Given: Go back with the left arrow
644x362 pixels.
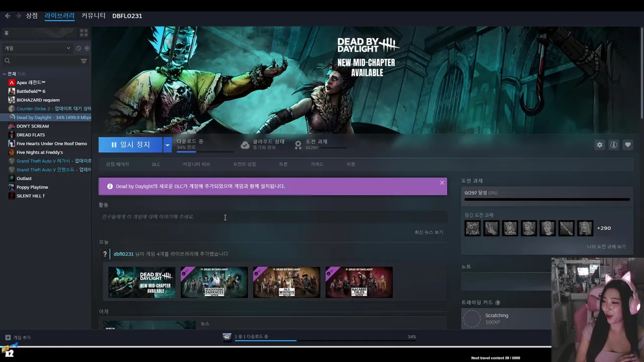Looking at the screenshot, I should (8, 16).
